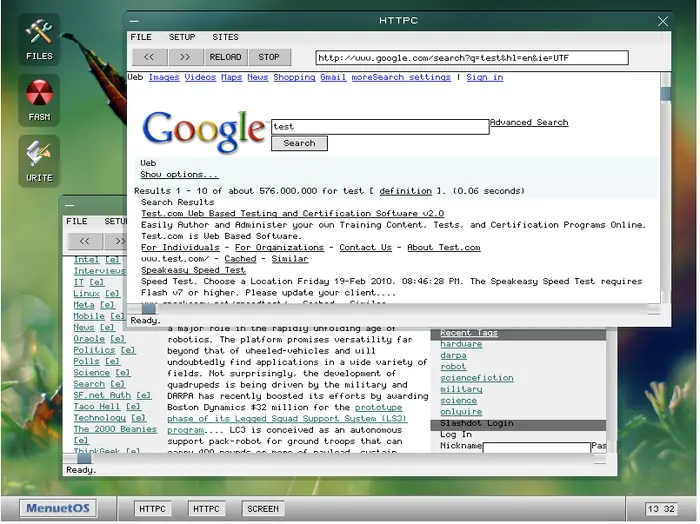Open the WRITE desktop icon
This screenshot has width=700, height=524.
[39, 161]
